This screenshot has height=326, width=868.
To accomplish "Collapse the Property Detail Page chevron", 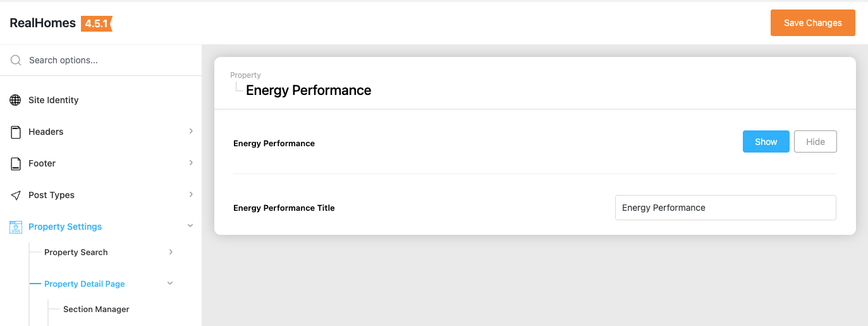I will [170, 284].
